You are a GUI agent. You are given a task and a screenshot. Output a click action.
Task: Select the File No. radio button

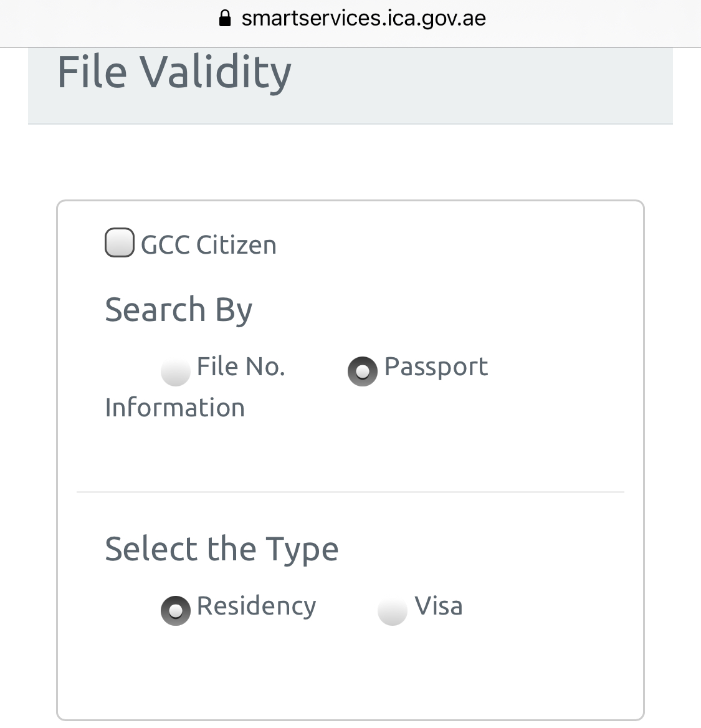(x=175, y=371)
